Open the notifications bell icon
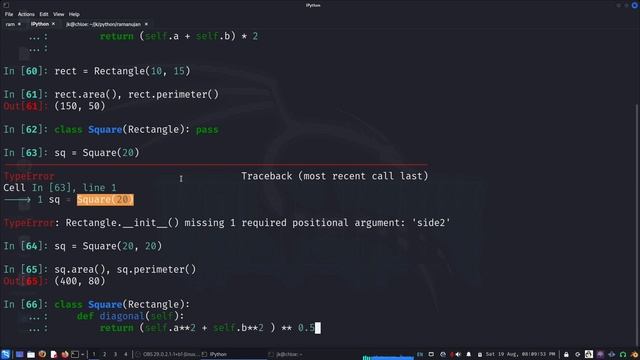Viewport: 640px width, 360px height. (x=469, y=354)
